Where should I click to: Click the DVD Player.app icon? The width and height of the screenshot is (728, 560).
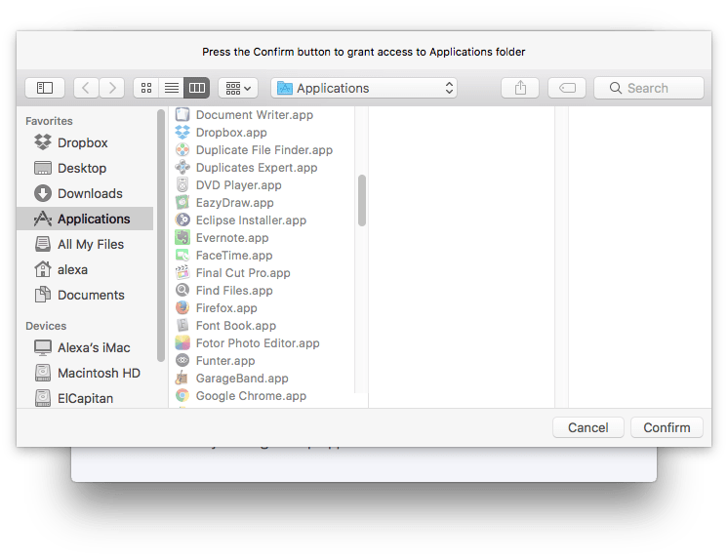click(x=182, y=184)
